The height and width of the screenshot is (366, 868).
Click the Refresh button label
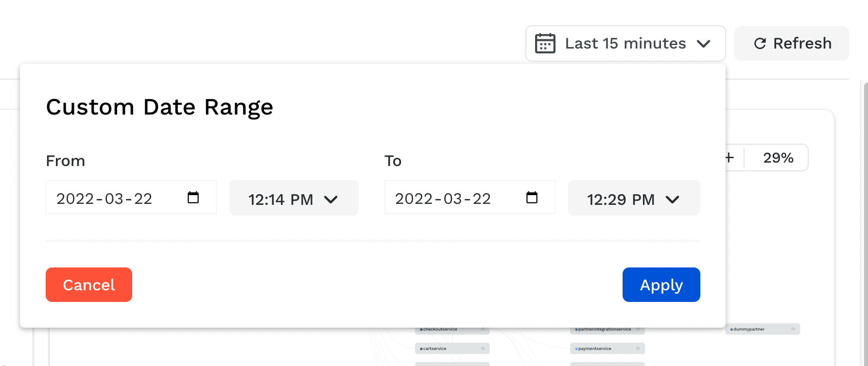802,43
